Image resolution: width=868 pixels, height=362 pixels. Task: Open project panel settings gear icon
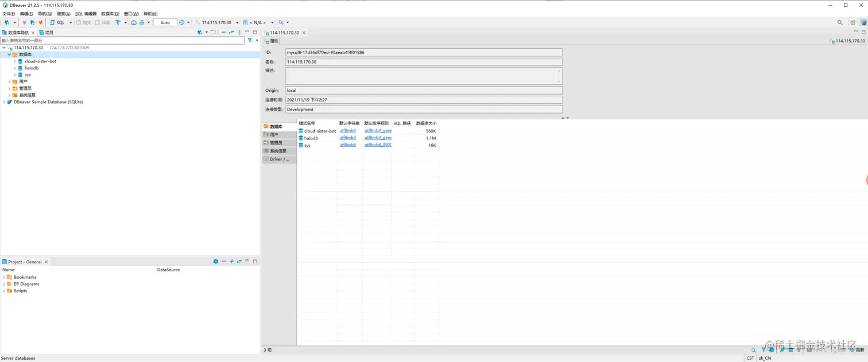click(216, 261)
